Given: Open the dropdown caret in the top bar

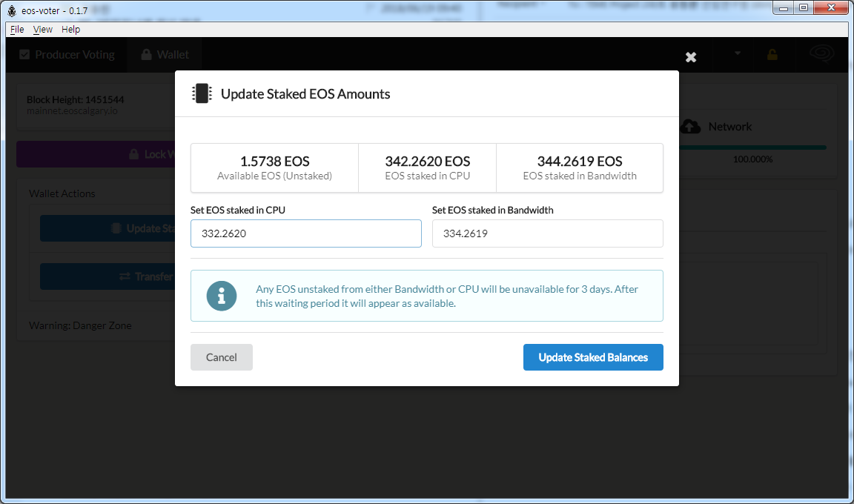Looking at the screenshot, I should tap(738, 53).
